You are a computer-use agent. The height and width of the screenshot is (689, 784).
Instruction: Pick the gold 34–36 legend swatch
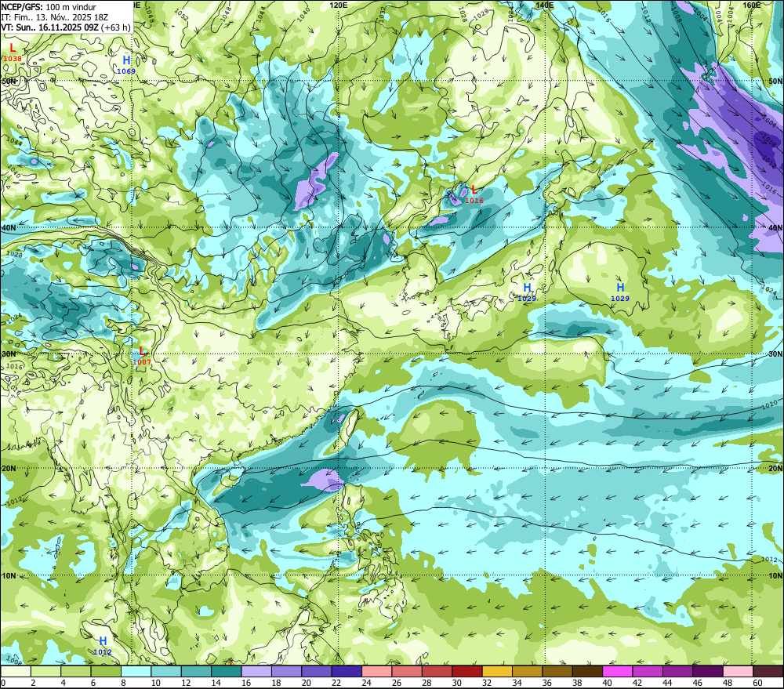527,672
